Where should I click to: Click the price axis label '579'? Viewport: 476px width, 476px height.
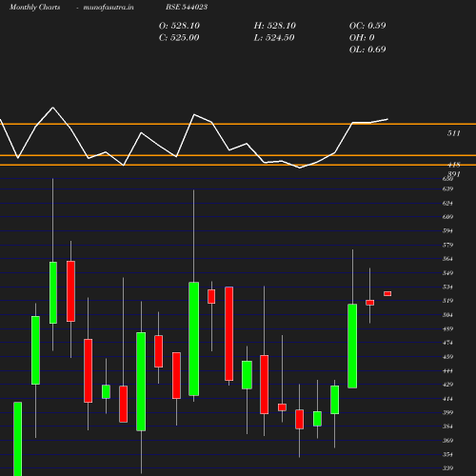[x=447, y=245]
